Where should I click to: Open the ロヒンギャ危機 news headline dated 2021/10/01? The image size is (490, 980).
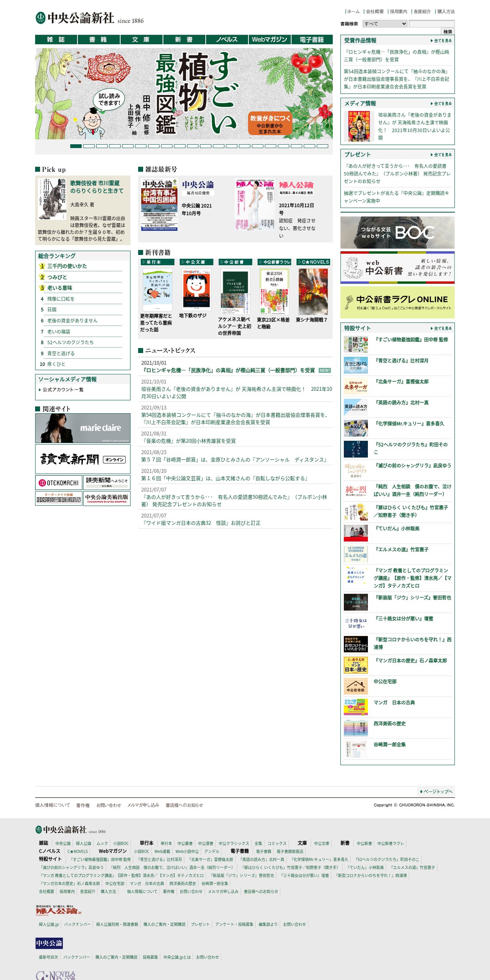pos(228,370)
